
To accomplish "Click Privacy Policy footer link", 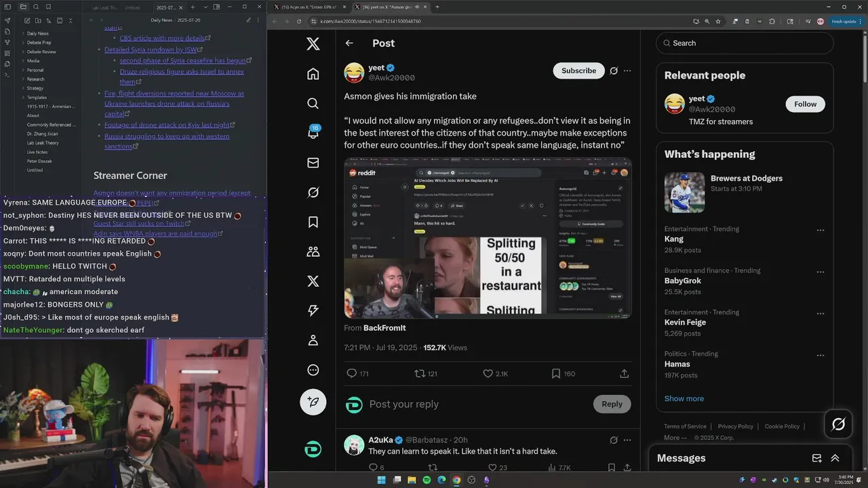I will coord(735,426).
